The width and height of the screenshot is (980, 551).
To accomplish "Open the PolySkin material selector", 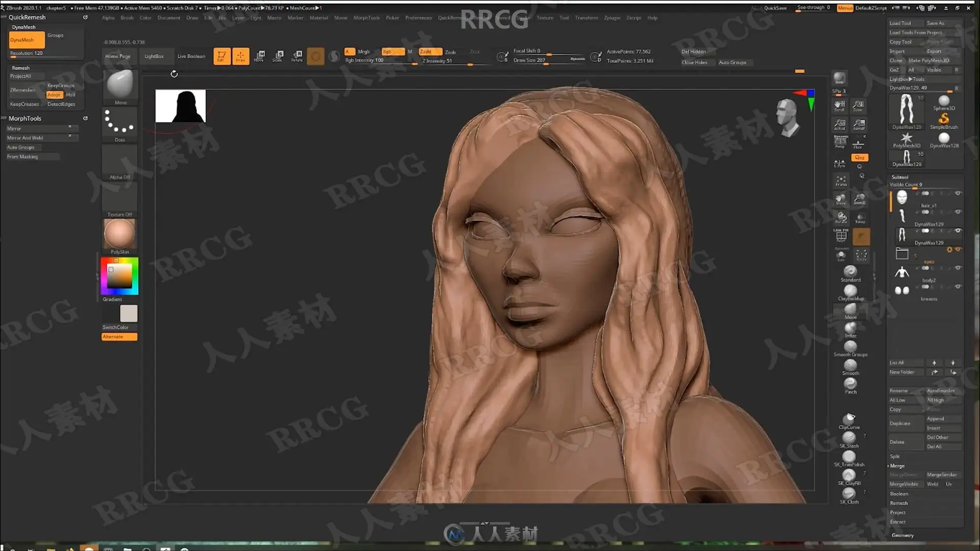I will 120,237.
